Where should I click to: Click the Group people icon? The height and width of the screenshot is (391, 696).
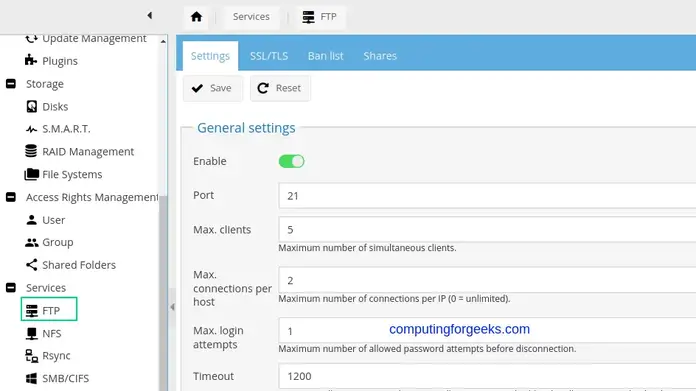(x=32, y=242)
